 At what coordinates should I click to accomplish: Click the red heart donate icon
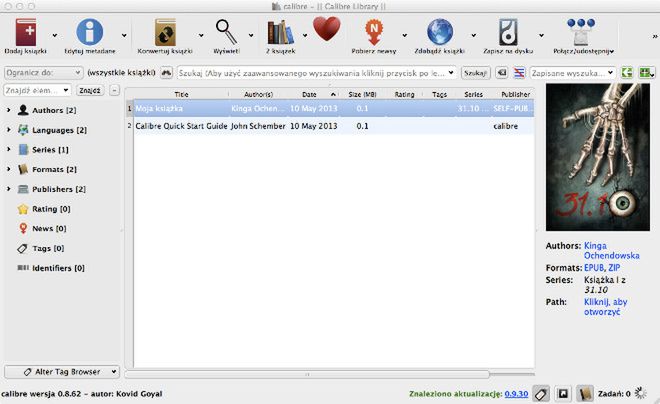pyautogui.click(x=327, y=29)
